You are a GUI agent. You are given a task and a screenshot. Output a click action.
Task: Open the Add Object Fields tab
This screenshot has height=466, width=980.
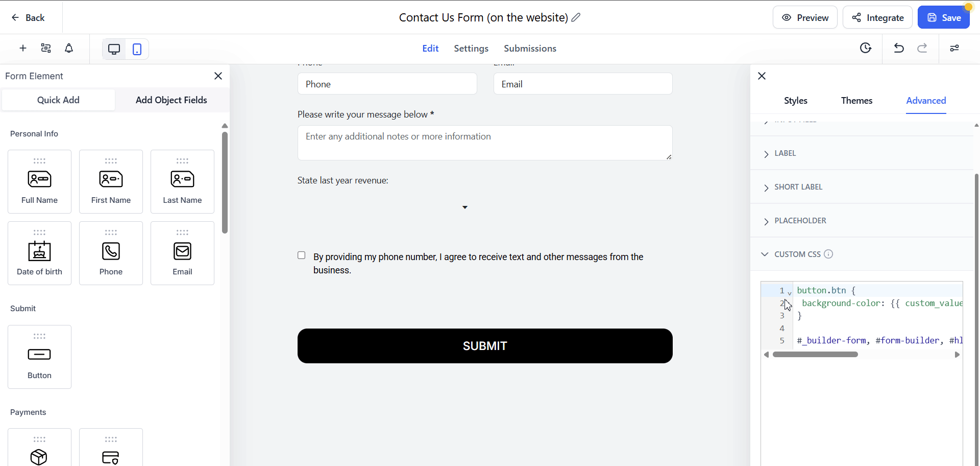pos(171,100)
